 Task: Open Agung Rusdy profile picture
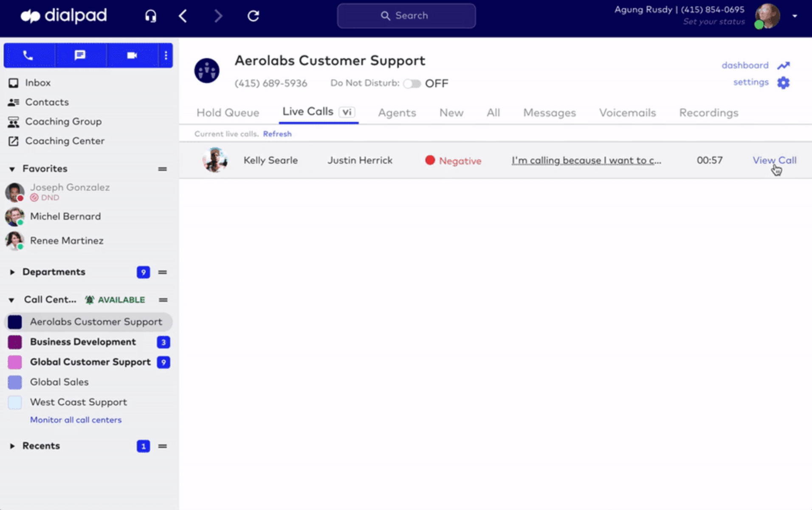767,16
